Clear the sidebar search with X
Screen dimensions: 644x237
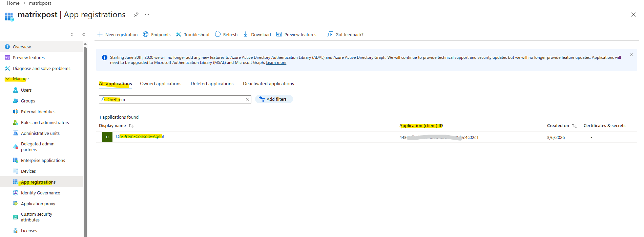pyautogui.click(x=72, y=34)
